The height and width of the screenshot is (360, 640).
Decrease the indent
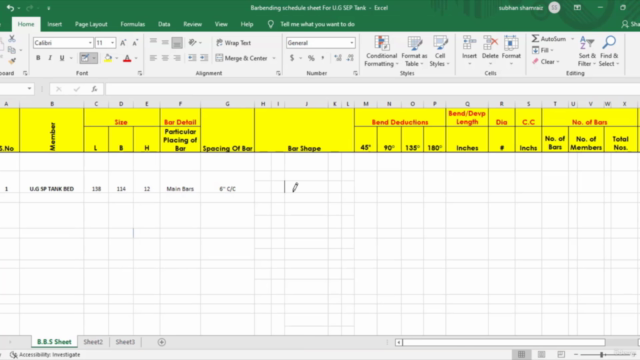pyautogui.click(x=192, y=58)
